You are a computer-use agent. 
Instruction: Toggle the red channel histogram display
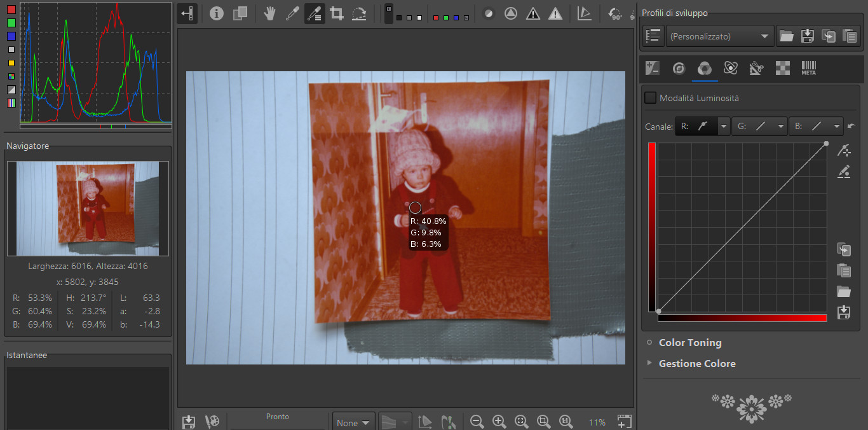point(11,10)
